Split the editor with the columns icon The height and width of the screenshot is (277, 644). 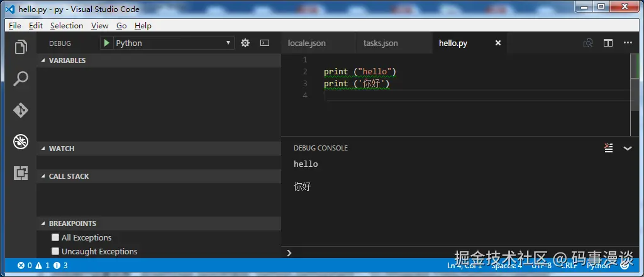608,43
